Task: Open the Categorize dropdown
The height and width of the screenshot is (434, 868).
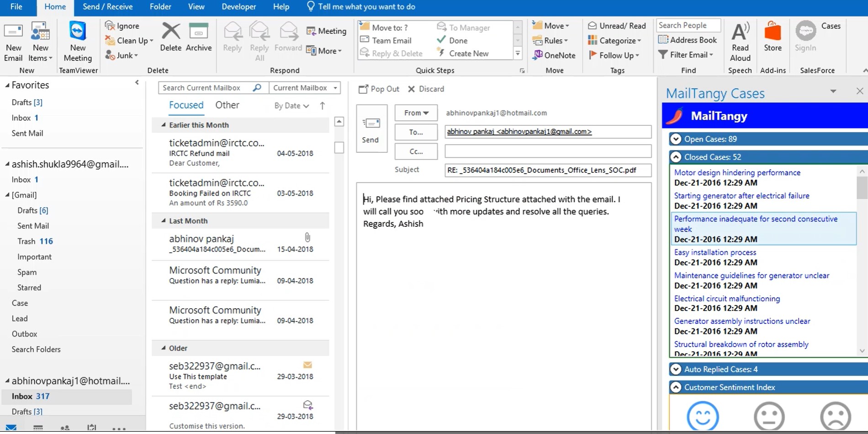Action: pyautogui.click(x=615, y=40)
